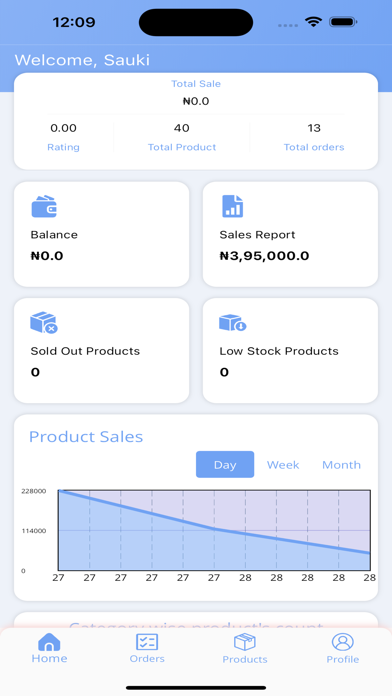Image resolution: width=392 pixels, height=696 pixels.
Task: Tap the Sold Out Products box icon
Action: click(x=44, y=323)
